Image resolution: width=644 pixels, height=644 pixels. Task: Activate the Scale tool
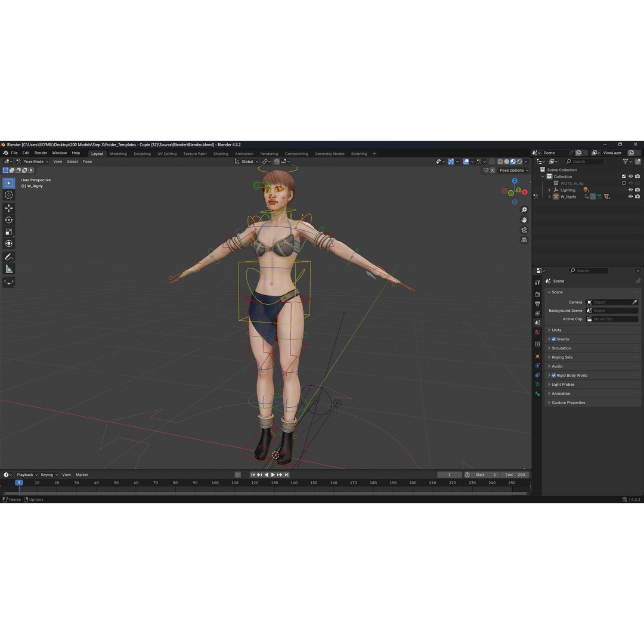point(8,232)
